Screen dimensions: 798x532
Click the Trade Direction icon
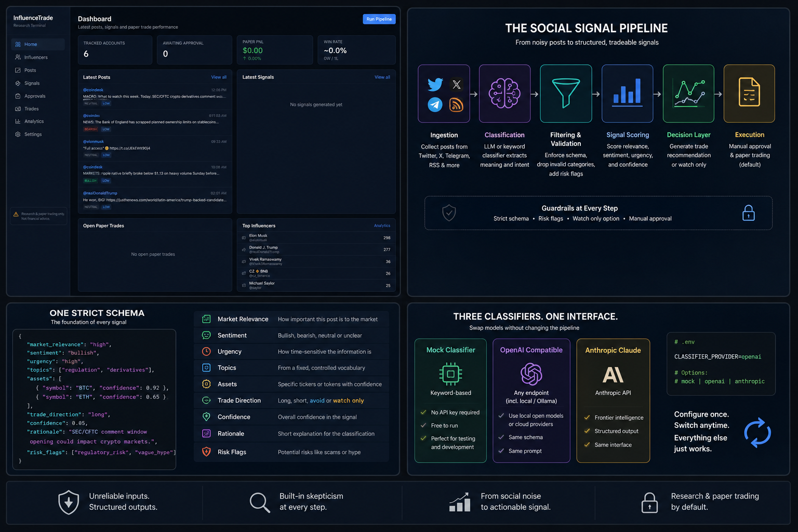(x=206, y=401)
